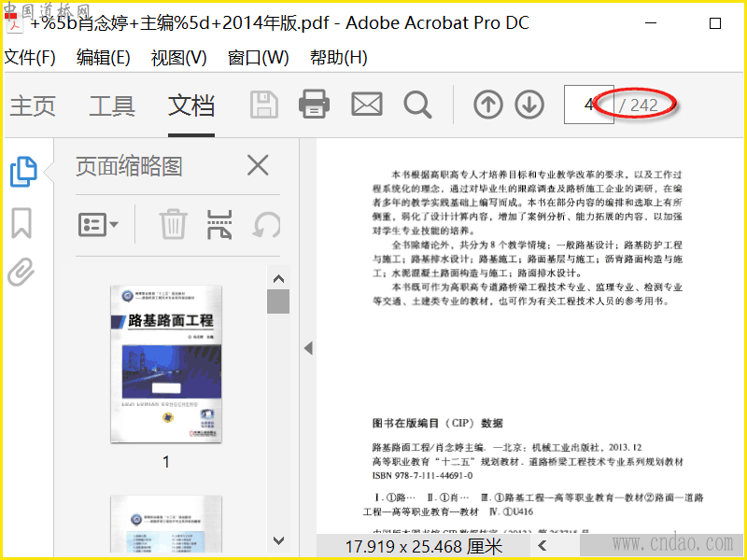Select page 1 cover thumbnail 路基路面工程
Viewport: 747px width, 560px height.
coord(166,364)
